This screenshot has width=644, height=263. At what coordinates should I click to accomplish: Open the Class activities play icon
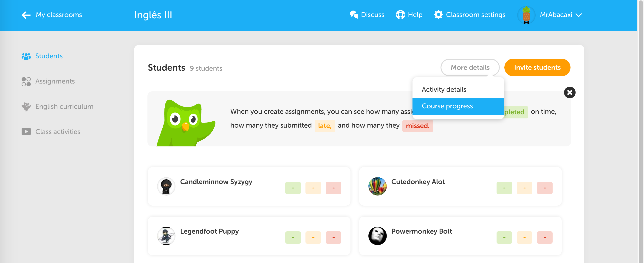pyautogui.click(x=26, y=132)
